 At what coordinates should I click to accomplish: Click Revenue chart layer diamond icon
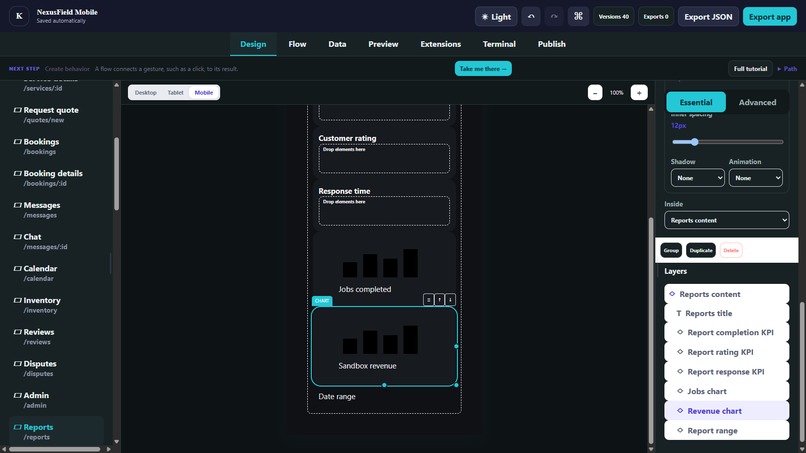tap(680, 410)
